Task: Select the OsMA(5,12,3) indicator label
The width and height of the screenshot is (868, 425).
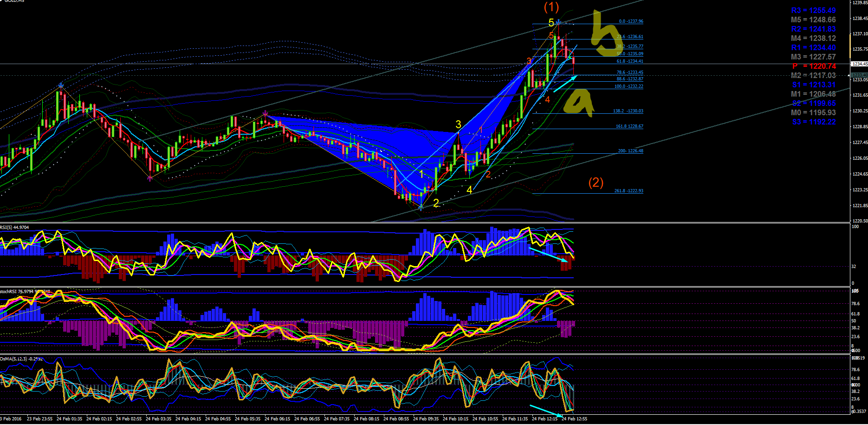Action: pyautogui.click(x=22, y=359)
